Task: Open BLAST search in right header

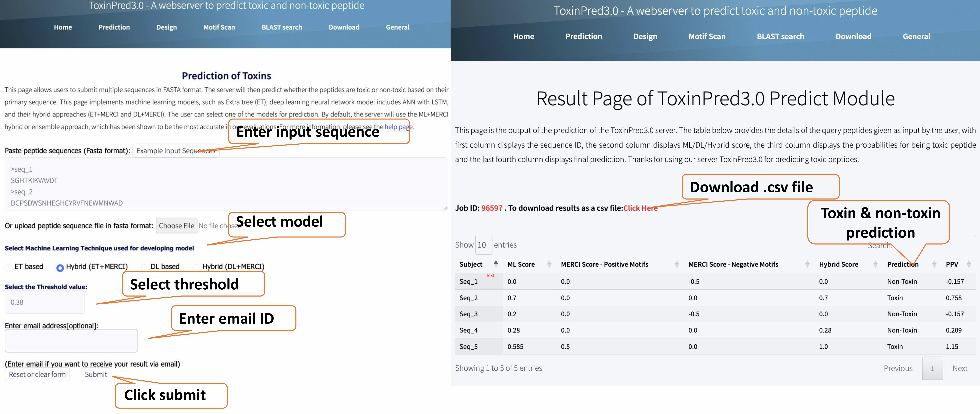Action: [780, 37]
